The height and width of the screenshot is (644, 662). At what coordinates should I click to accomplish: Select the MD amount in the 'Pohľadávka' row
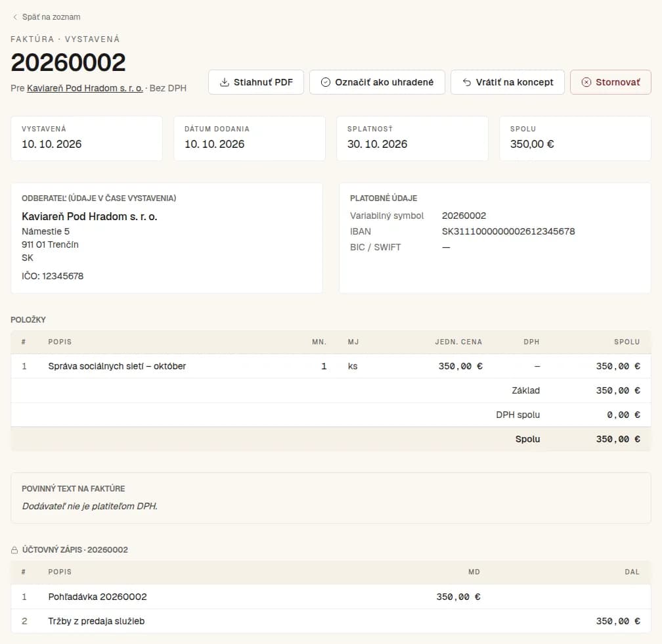tap(458, 597)
